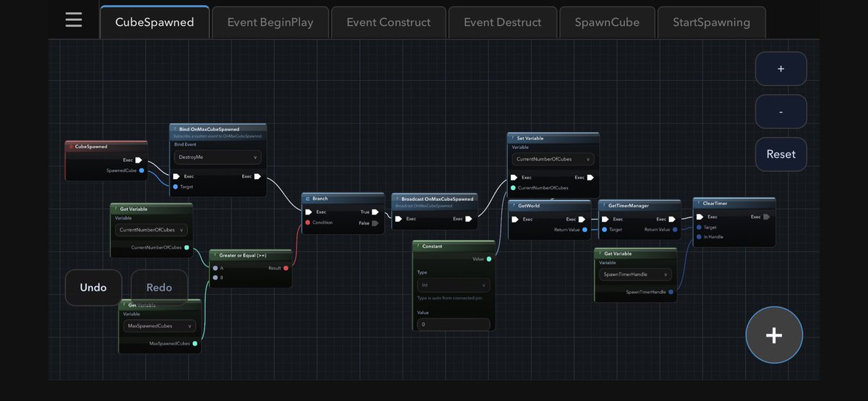This screenshot has height=401, width=868.
Task: Click the B input pin on Greater or Equal
Action: click(216, 277)
